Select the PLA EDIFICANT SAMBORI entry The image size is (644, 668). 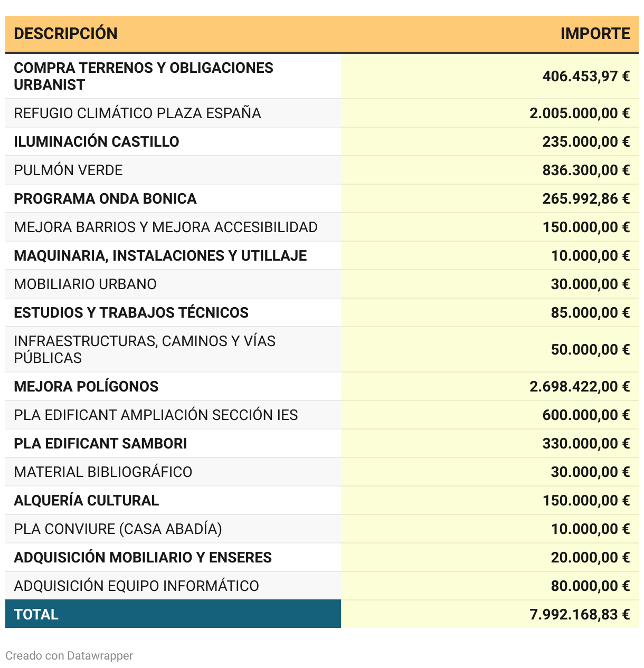pyautogui.click(x=100, y=444)
